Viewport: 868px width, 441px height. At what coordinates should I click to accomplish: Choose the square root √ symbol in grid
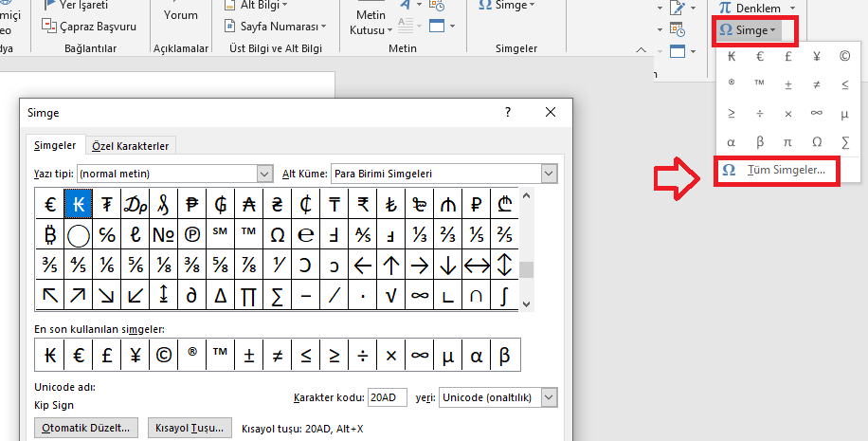point(390,295)
